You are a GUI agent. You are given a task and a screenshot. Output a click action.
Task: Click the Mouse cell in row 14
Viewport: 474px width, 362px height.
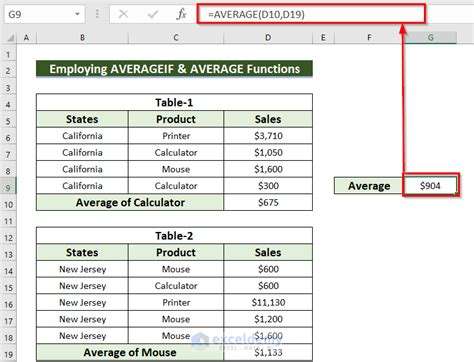(x=176, y=269)
